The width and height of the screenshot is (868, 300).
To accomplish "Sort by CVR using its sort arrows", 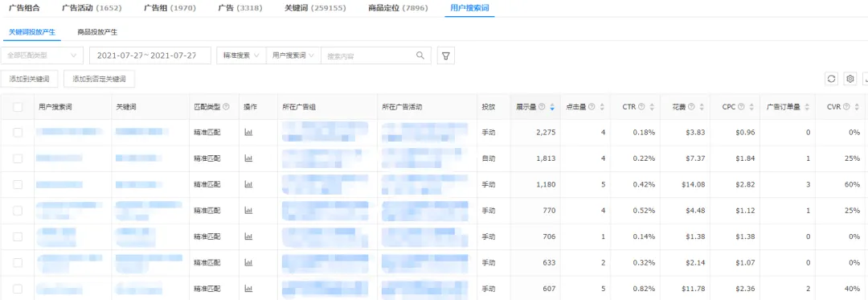I will click(857, 108).
